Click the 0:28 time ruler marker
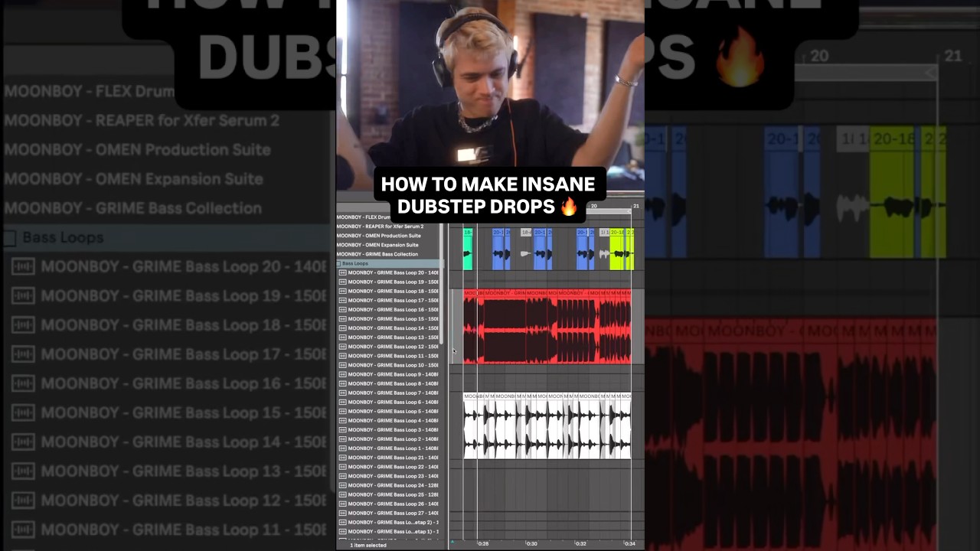Viewport: 980px width, 551px height. (483, 543)
